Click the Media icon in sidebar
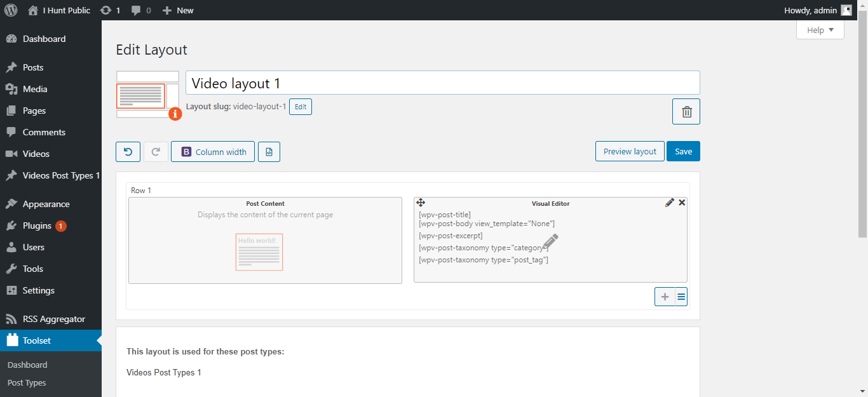The height and width of the screenshot is (397, 868). (x=11, y=89)
